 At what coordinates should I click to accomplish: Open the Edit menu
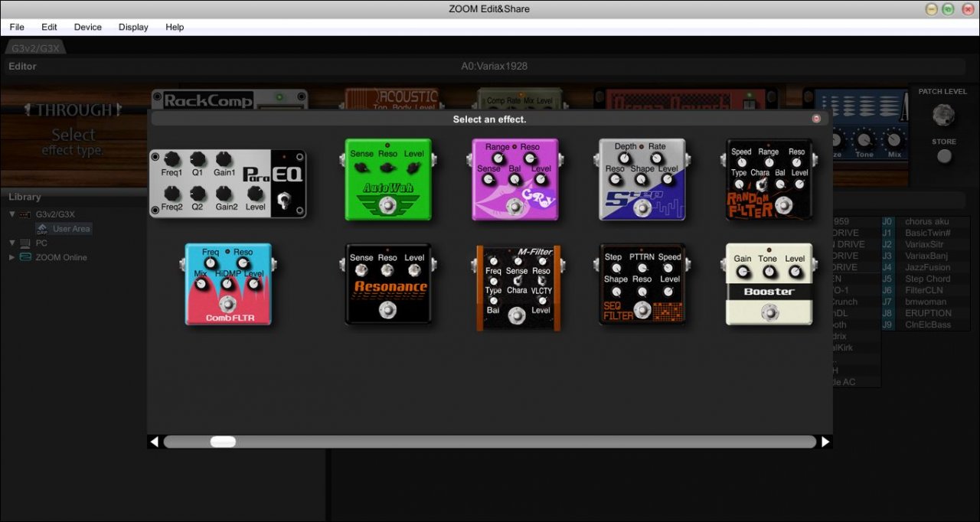[x=49, y=27]
